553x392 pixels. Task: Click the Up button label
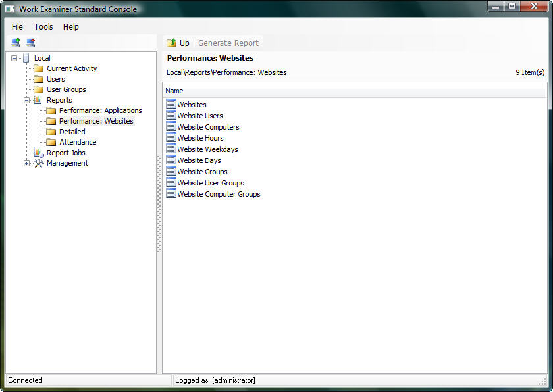184,43
